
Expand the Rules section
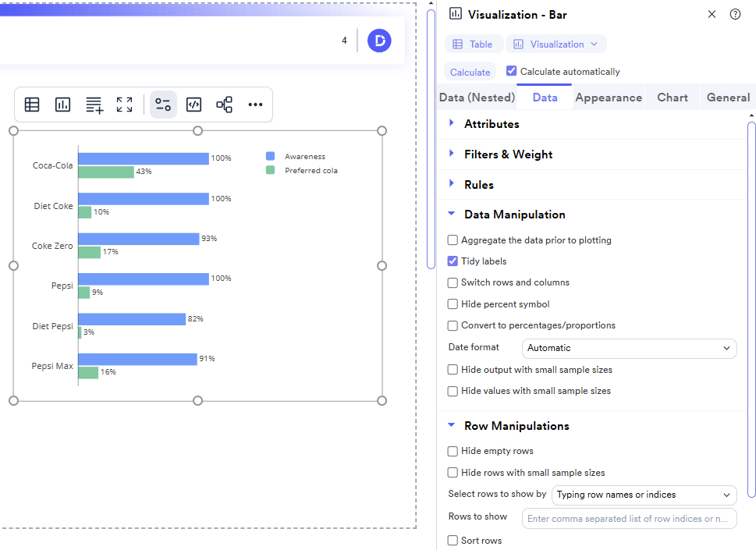click(479, 185)
